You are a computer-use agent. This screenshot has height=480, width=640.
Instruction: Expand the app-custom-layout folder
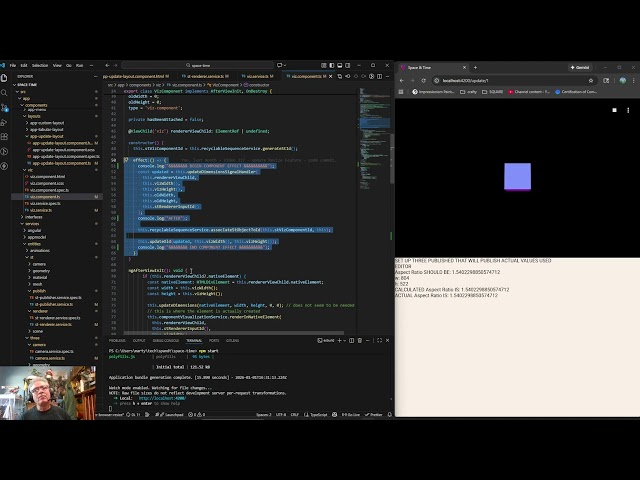tap(47, 123)
